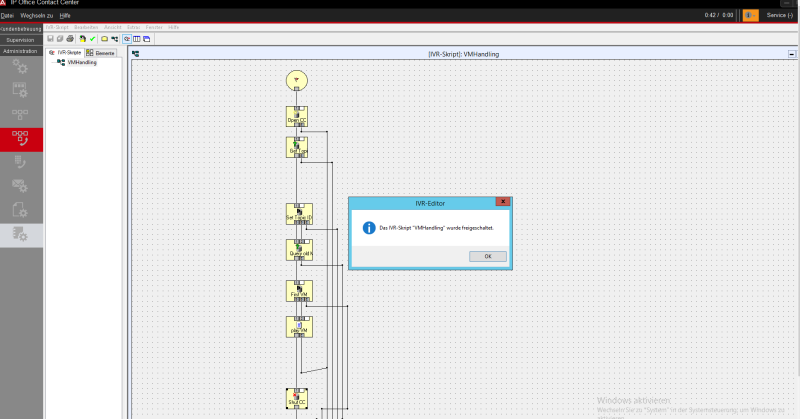
Task: Open the highlighted report settings sidebar icon
Action: click(21, 236)
